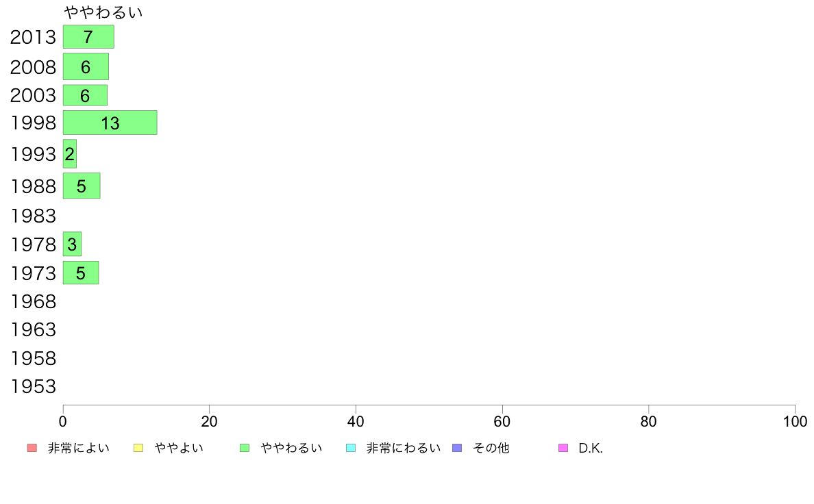Click the 1983 year label

click(x=33, y=216)
